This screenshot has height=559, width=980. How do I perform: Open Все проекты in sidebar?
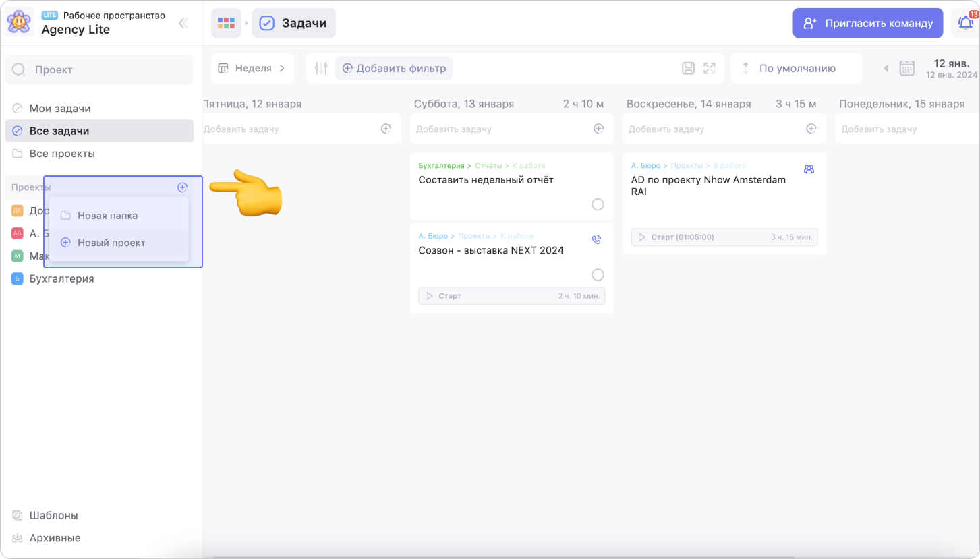pyautogui.click(x=99, y=154)
